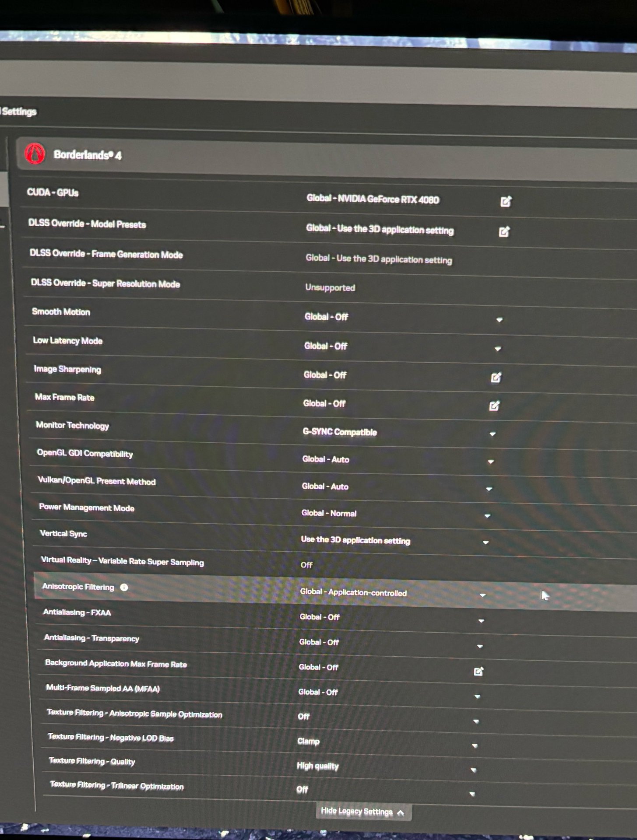Open Vulkan/OpenGL Present Method dropdown
The image size is (637, 840).
click(489, 489)
